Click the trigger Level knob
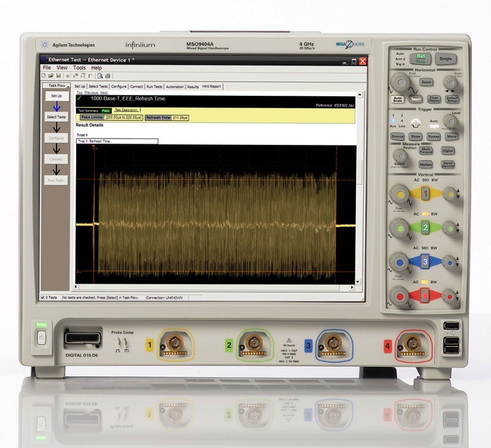491x448 pixels. (x=450, y=121)
